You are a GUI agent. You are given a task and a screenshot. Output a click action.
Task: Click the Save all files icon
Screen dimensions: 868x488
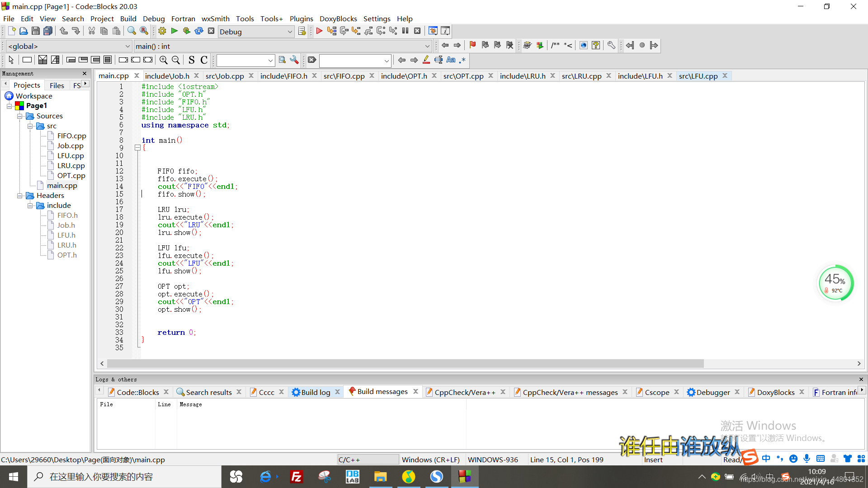48,31
